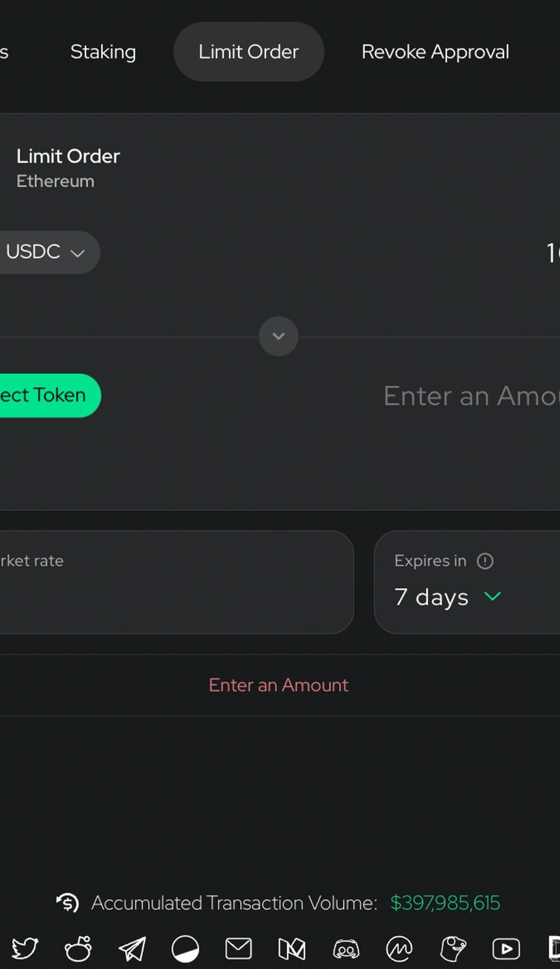Click the info icon beside Expires in
The width and height of the screenshot is (560, 969).
pos(485,561)
